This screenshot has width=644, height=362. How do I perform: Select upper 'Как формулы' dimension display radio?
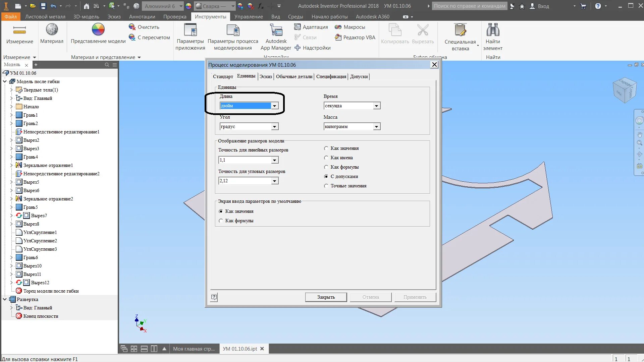point(326,167)
